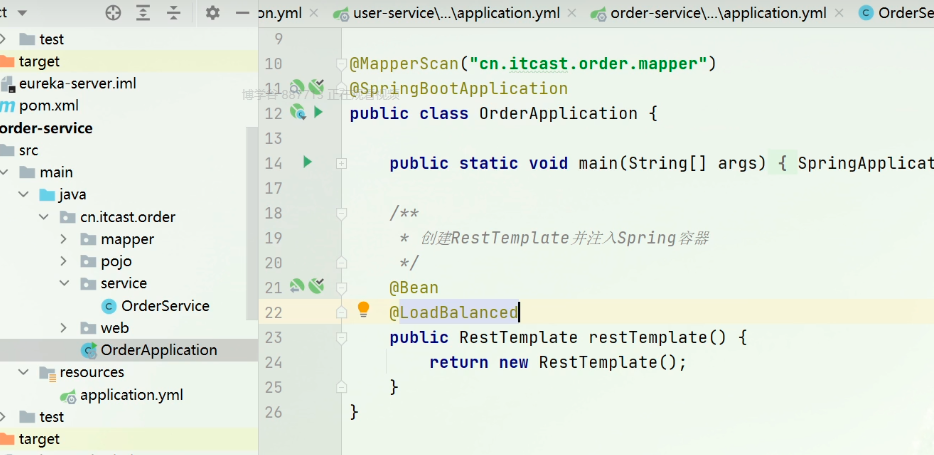Click the Select Opened File target icon

click(x=113, y=13)
